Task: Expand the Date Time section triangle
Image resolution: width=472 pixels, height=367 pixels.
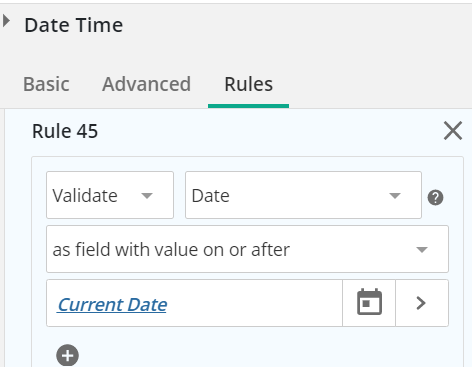Action: (6, 21)
